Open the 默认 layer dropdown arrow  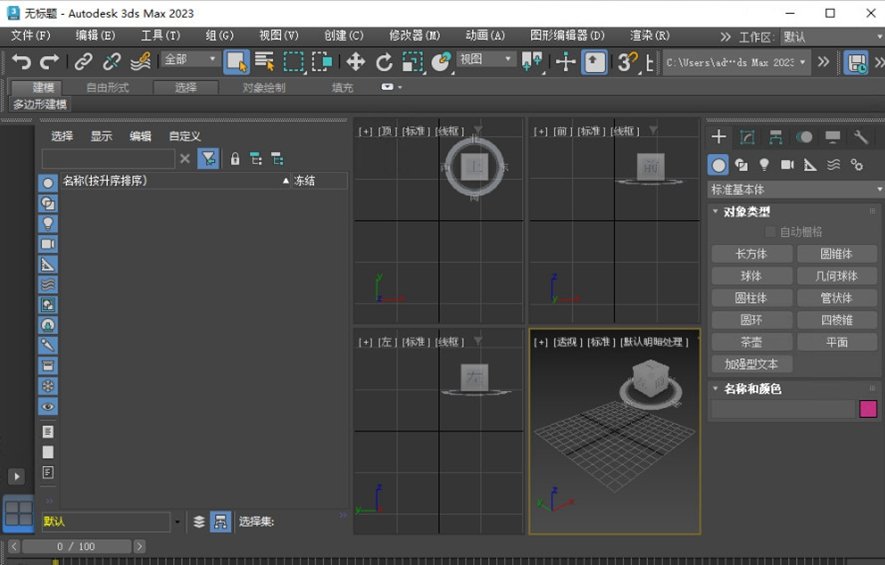click(177, 522)
